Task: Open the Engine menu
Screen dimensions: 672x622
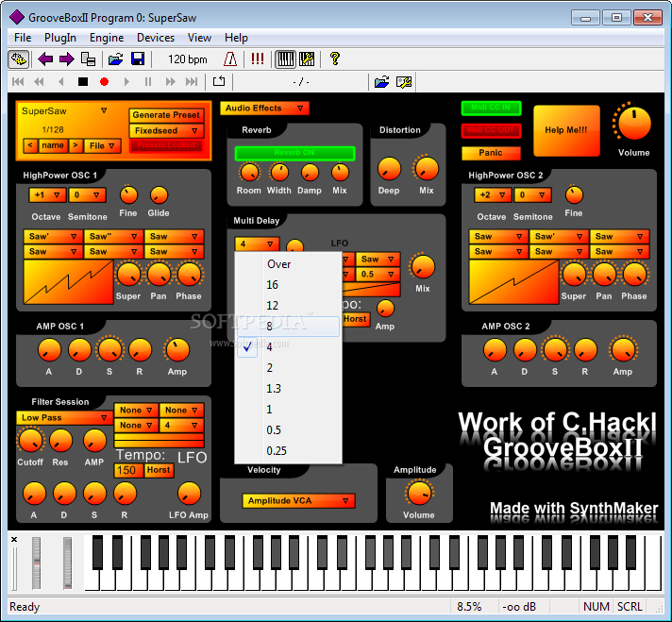Action: click(x=107, y=38)
